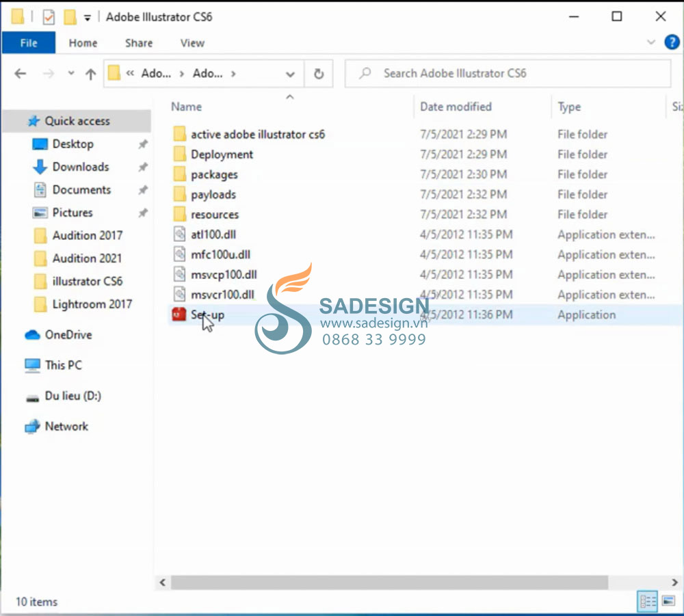Open the recent locations dropdown arrow

tap(71, 73)
